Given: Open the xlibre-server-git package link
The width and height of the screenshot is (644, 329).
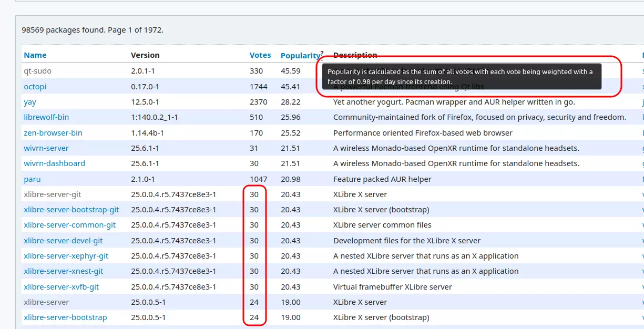Looking at the screenshot, I should pos(53,194).
